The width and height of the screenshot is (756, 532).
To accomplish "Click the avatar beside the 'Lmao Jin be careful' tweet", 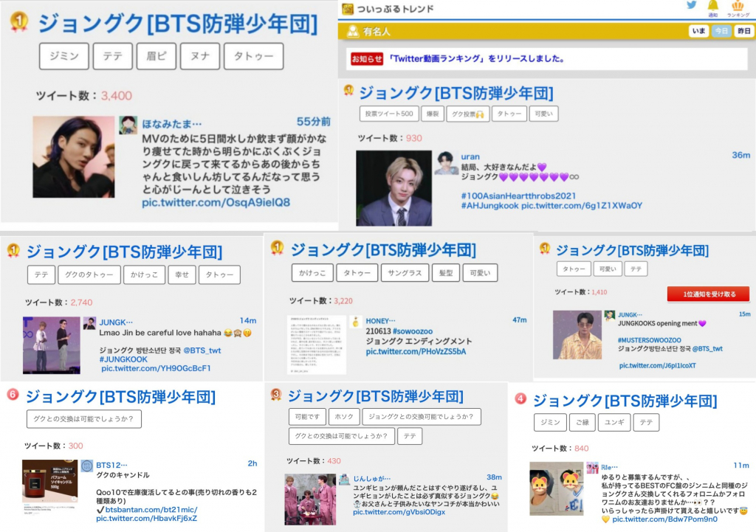I will [89, 323].
